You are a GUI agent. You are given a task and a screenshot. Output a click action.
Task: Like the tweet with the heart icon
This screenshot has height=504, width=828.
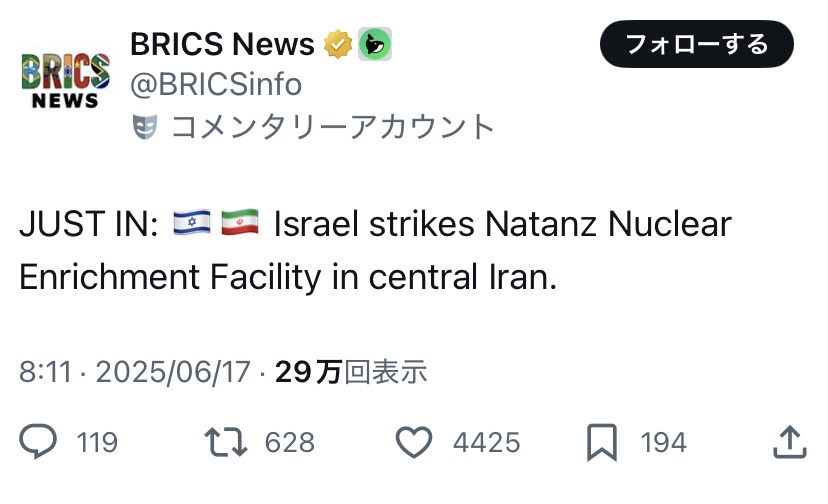pyautogui.click(x=414, y=442)
